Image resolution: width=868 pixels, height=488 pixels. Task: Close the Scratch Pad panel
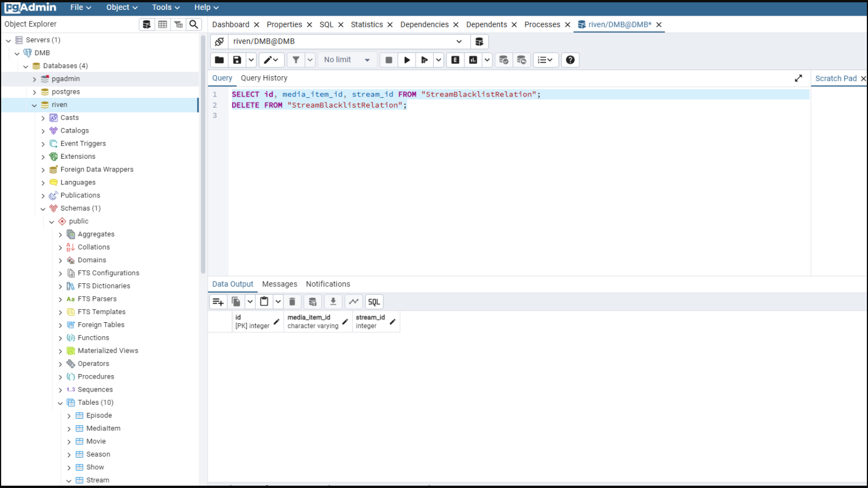click(x=863, y=79)
